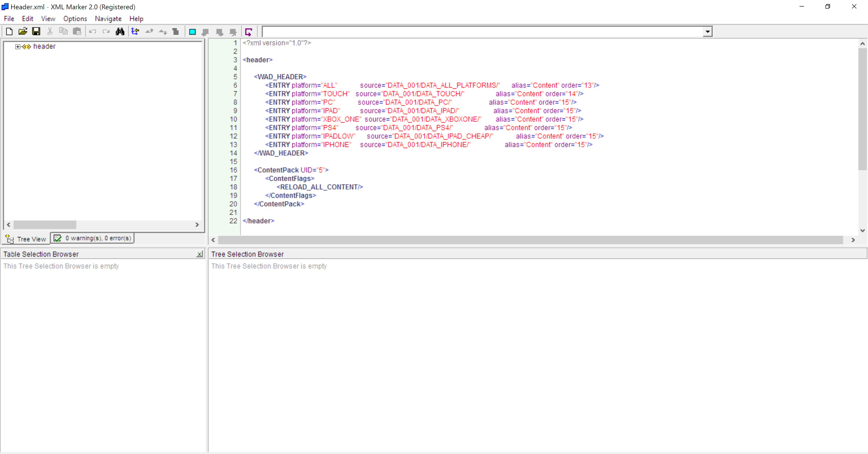Click tree panel horizontal scrollbar thumb
This screenshot has width=868, height=454.
[x=45, y=225]
